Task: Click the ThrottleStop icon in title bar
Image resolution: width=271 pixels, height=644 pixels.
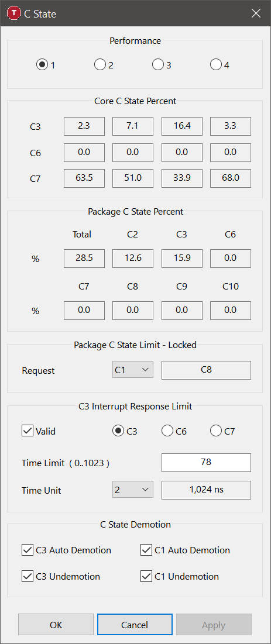Action: [x=14, y=13]
